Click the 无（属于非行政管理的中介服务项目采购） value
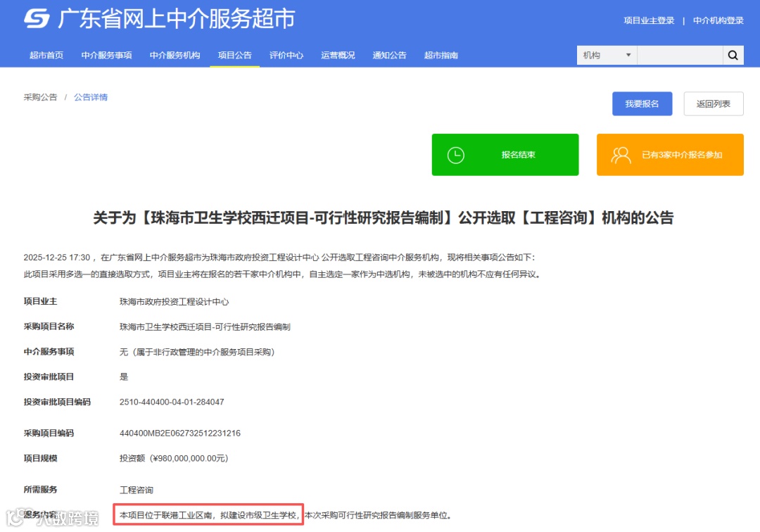760x532 pixels. (197, 353)
